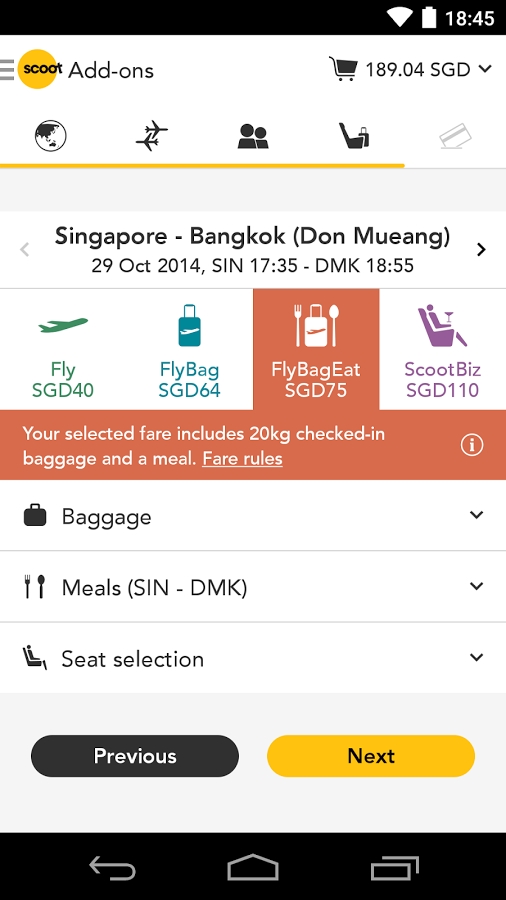
Task: Choose the ScootBiz SGD110 fare
Action: point(442,350)
